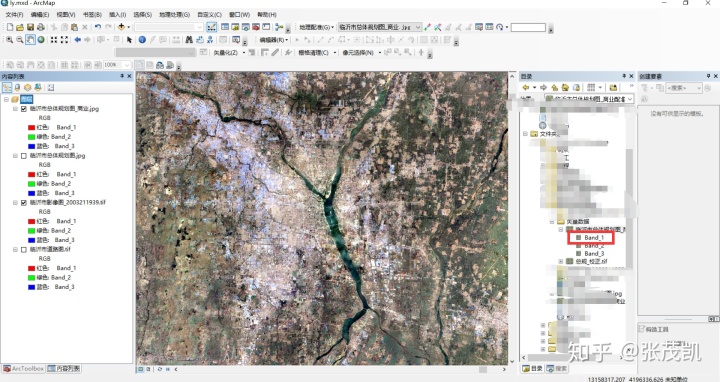Viewport: 720px width, 382px height.
Task: Enable the last .tif layer checkbox
Action: click(24, 249)
